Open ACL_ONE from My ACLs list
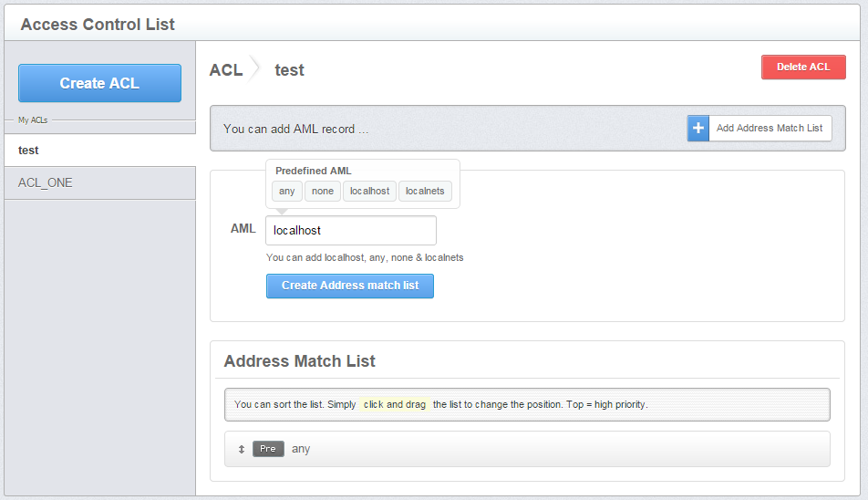Screen dimensions: 868x500 [x=99, y=182]
